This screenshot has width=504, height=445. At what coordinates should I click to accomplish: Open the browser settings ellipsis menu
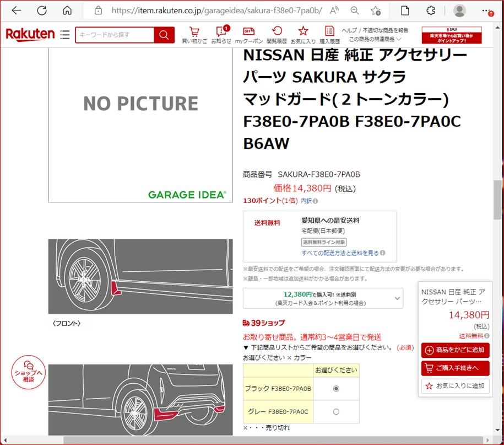click(487, 11)
